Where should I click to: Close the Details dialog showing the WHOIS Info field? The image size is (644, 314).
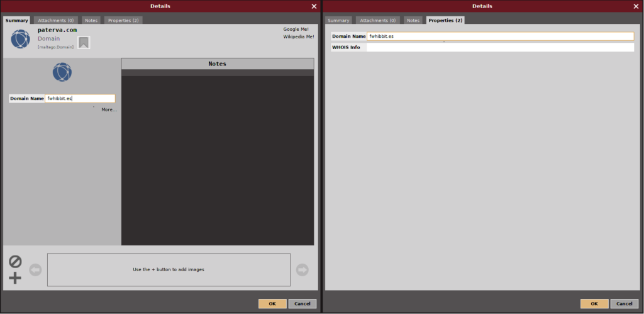[636, 6]
